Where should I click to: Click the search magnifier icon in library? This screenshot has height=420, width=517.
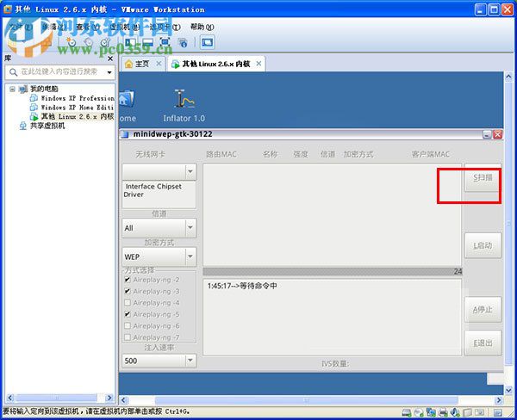click(x=13, y=71)
